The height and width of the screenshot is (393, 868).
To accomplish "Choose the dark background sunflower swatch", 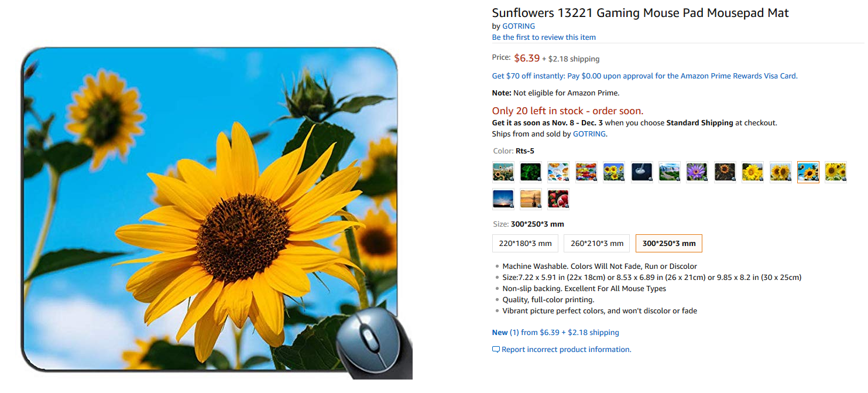I will (x=725, y=172).
